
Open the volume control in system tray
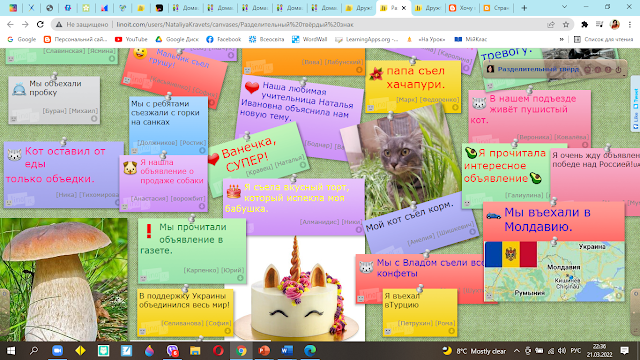tap(562, 351)
